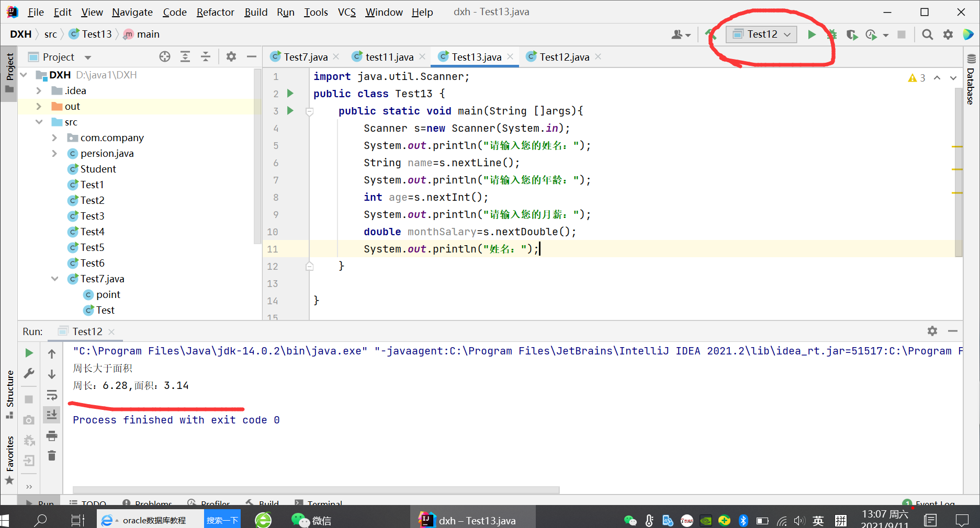Click the console horizontal scrollbar
980x528 pixels.
316,490
